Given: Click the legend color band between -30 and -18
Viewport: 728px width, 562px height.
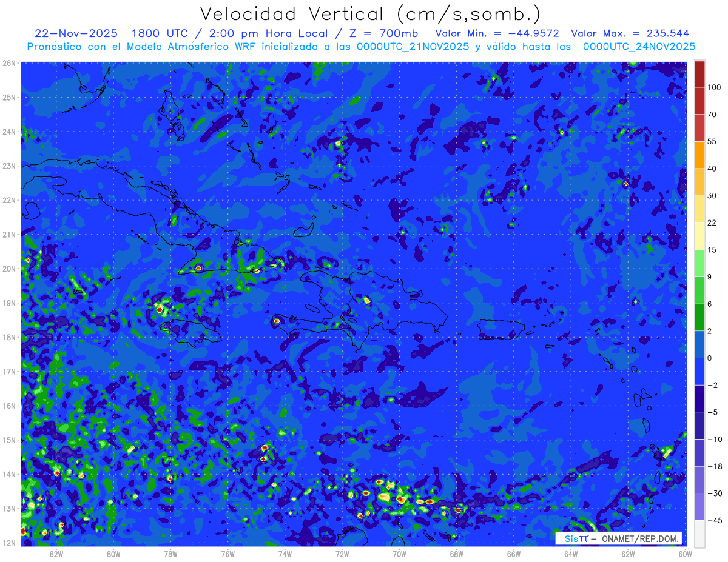Looking at the screenshot, I should (x=699, y=479).
